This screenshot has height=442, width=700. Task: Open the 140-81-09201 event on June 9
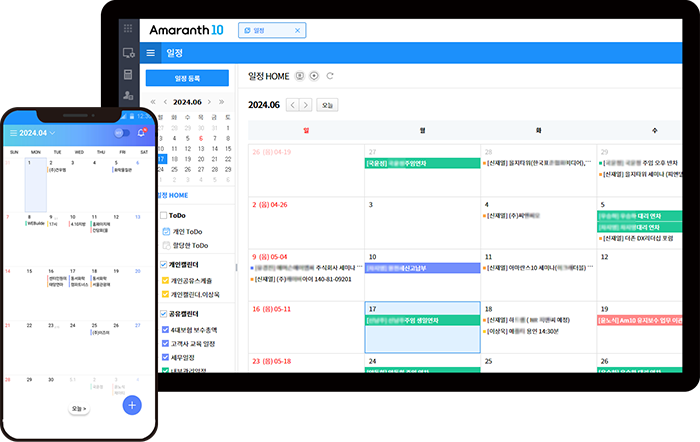pos(302,279)
